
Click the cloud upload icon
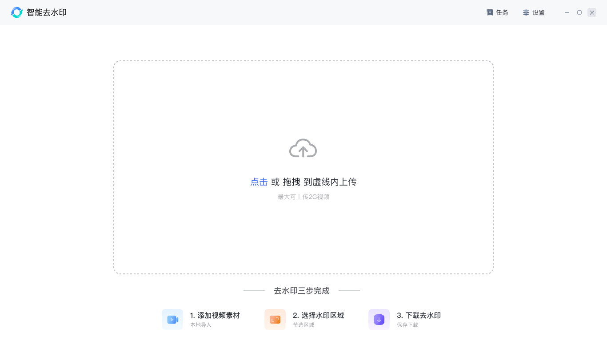coord(303,148)
